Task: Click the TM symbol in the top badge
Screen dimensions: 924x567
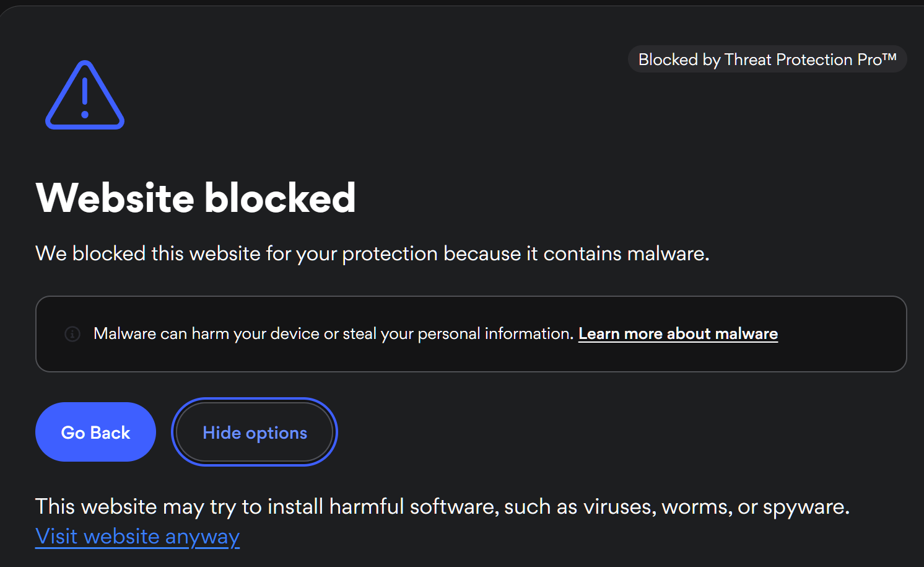Action: click(x=889, y=57)
